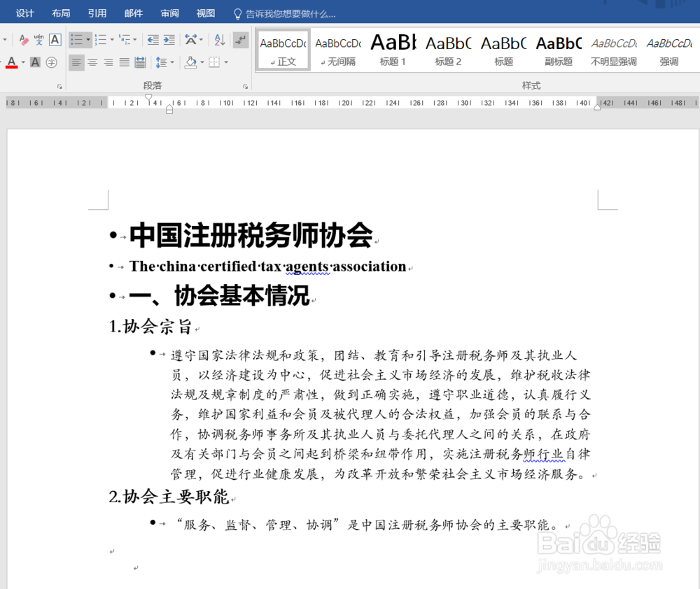
Task: Apply borders with the border grid icon
Action: 214,62
